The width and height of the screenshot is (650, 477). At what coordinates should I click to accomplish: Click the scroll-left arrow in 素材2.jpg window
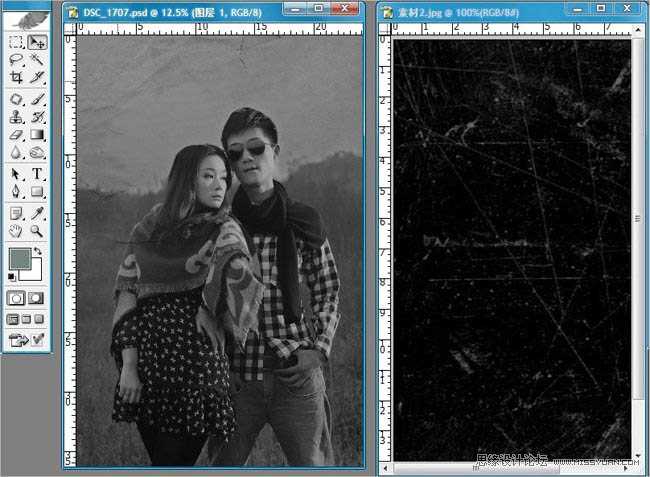[x=386, y=468]
